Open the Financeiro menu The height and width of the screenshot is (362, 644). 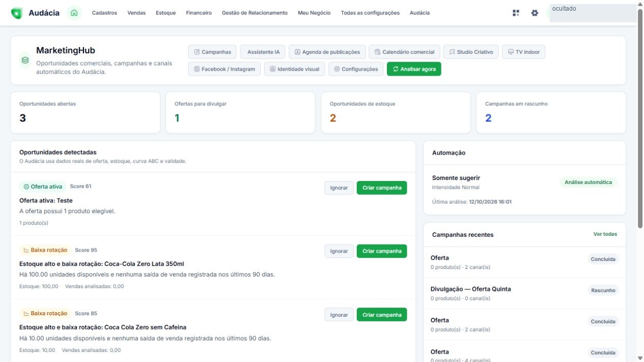coord(199,13)
